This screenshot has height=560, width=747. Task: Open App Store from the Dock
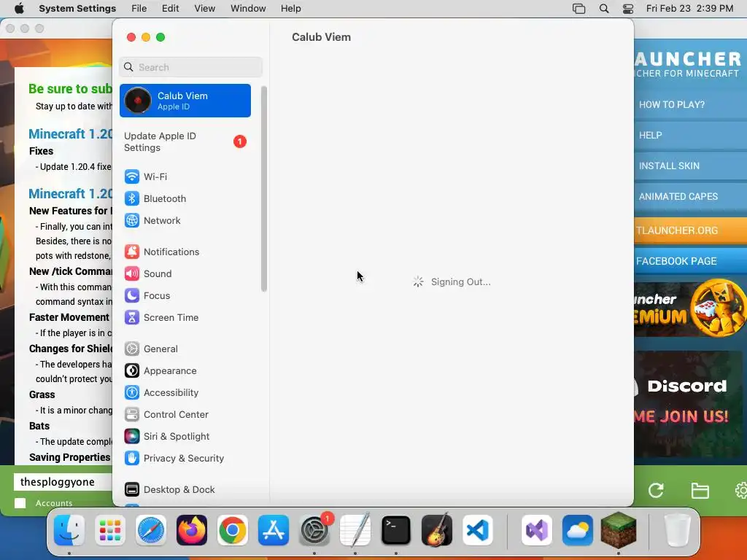pos(274,530)
